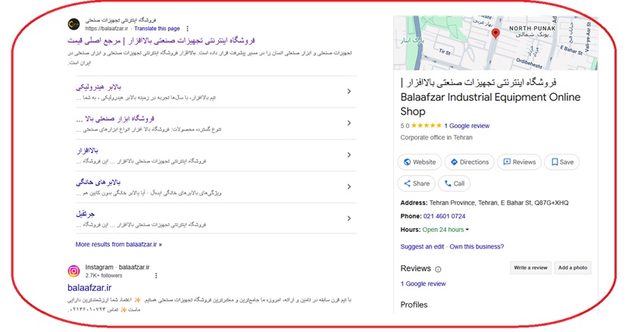Image resolution: width=644 pixels, height=332 pixels.
Task: Open main result title فروشگاه اینترنتی تجهیزات صنعتی بالاافزار
Action: (x=161, y=40)
